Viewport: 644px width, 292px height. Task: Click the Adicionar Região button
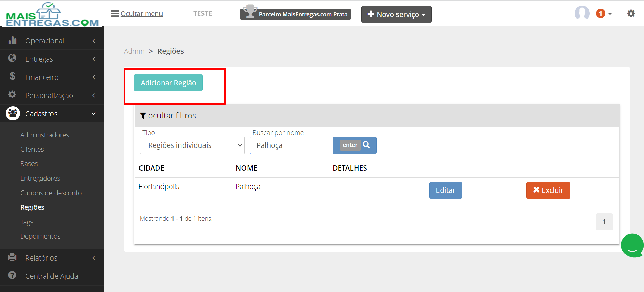tap(168, 83)
